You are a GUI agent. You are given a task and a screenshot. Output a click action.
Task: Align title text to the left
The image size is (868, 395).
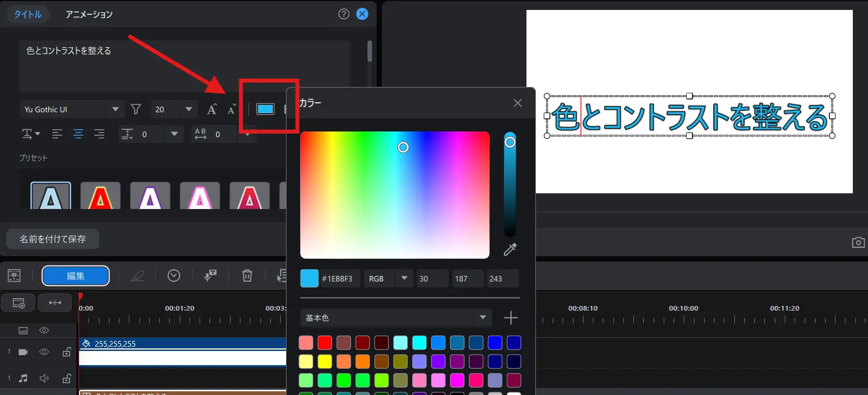(x=57, y=134)
